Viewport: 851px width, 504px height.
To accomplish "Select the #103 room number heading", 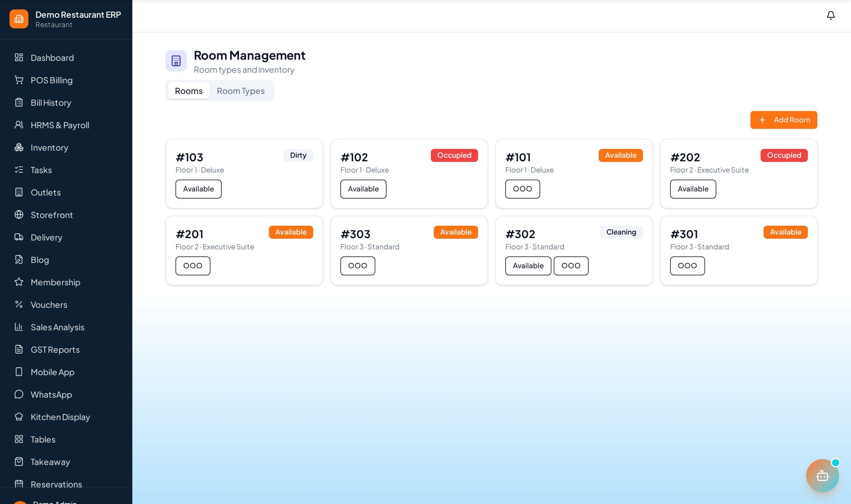I will point(189,157).
